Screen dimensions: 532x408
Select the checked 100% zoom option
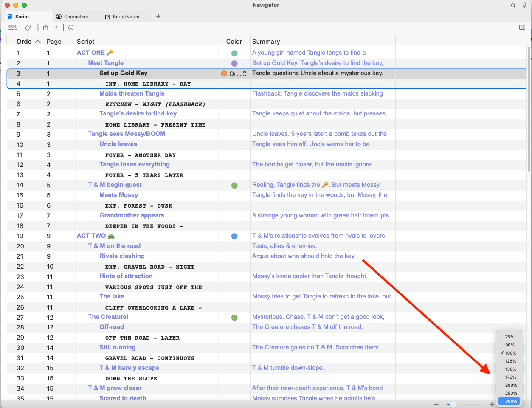click(509, 353)
